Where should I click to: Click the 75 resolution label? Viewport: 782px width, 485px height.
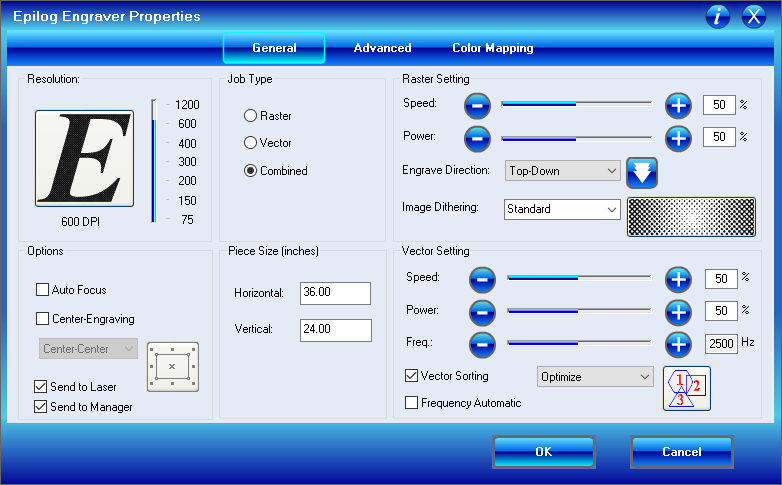(x=187, y=220)
